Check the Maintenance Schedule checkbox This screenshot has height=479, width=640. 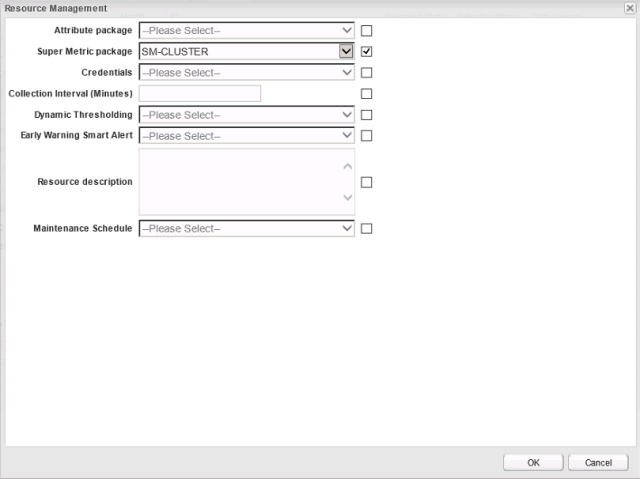tap(366, 228)
